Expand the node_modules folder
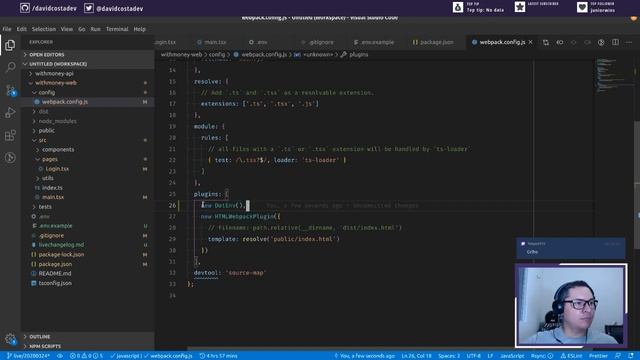The width and height of the screenshot is (640, 360). [88, 121]
